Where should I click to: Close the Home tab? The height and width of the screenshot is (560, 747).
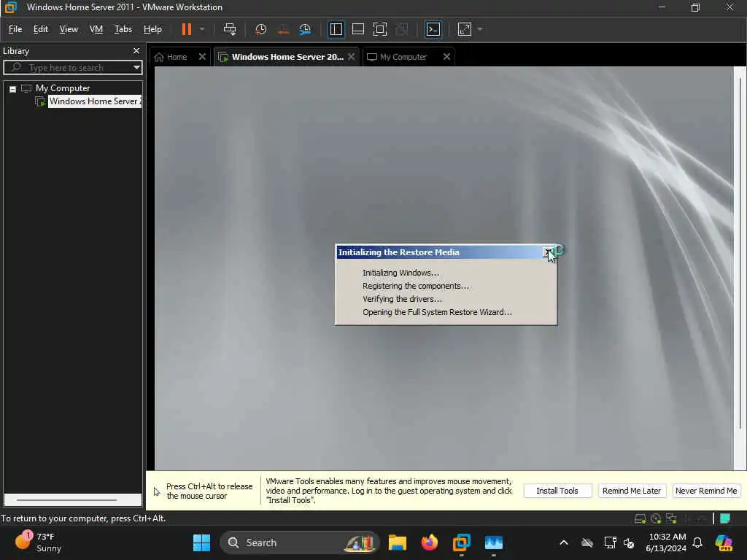202,57
